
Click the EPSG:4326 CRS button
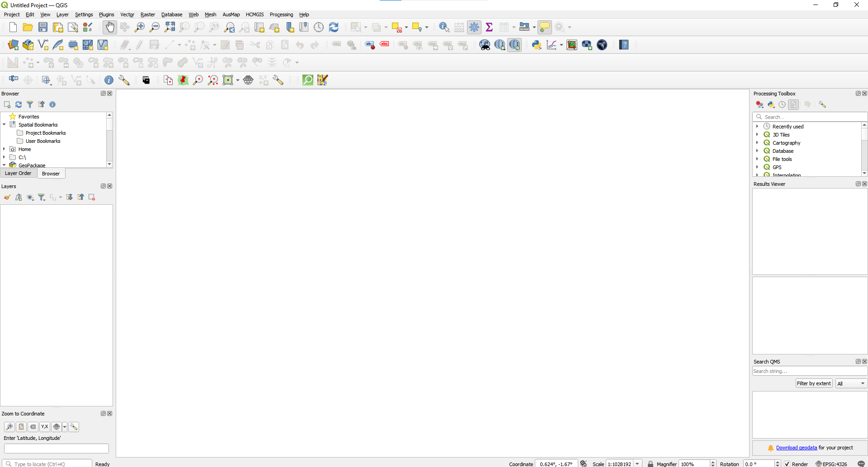click(831, 464)
